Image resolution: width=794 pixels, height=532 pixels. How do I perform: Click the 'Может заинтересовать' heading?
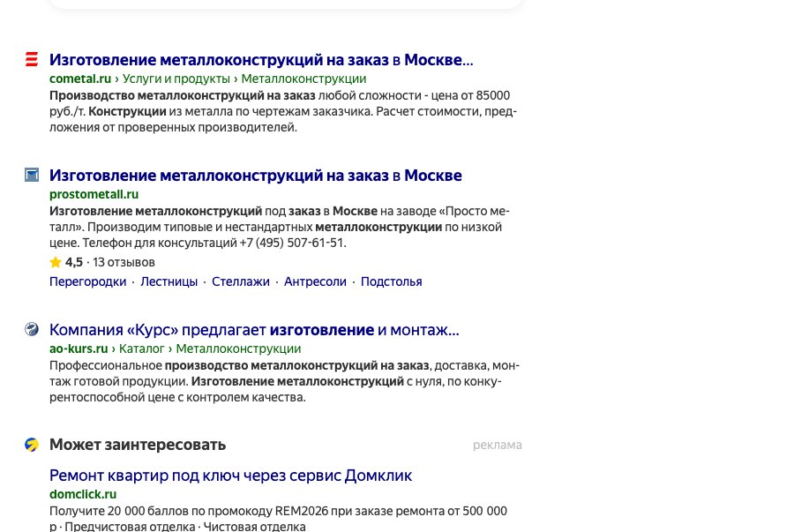[138, 445]
